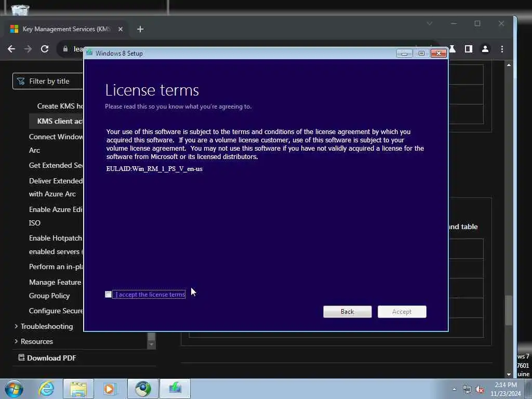
Task: Close the Windows 8 Setup window
Action: (438, 54)
